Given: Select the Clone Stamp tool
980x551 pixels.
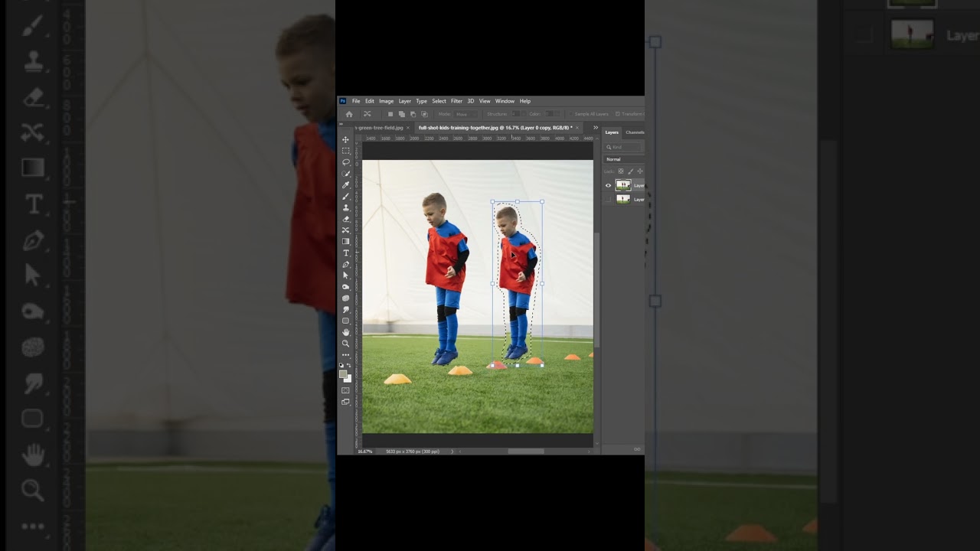Looking at the screenshot, I should pyautogui.click(x=345, y=207).
